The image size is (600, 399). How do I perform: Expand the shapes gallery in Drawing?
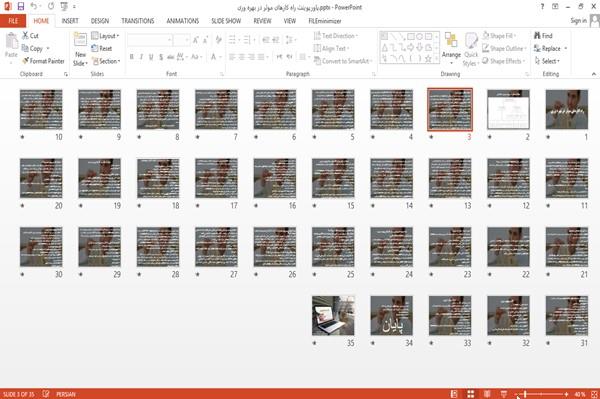(437, 59)
